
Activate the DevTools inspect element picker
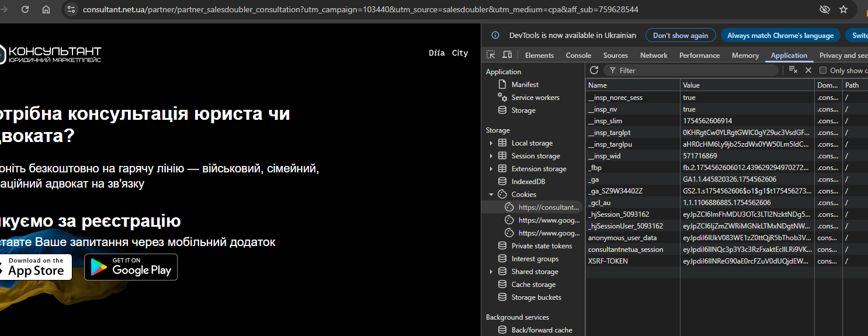point(491,55)
